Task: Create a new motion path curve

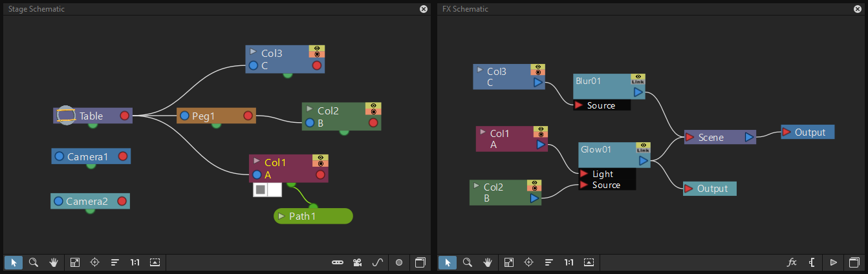Action: coord(378,262)
